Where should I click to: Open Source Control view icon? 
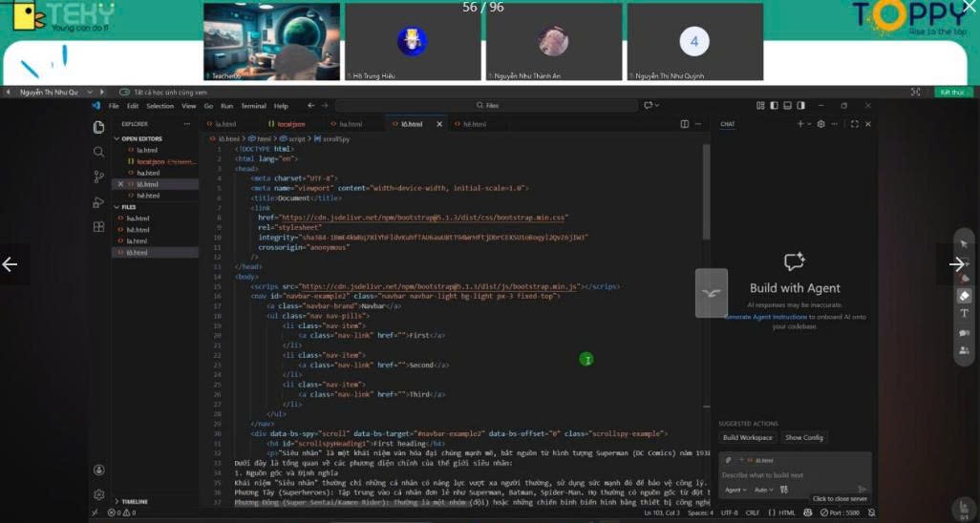pyautogui.click(x=98, y=177)
